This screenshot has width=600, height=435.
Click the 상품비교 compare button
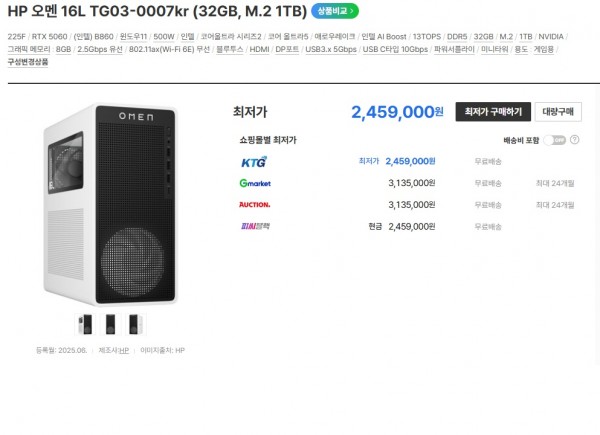(335, 12)
